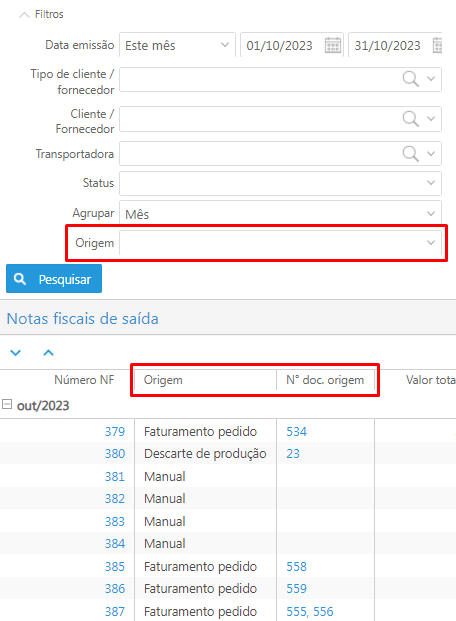Open the Agrupar dropdown showing Mês
Screen dimensions: 456x621
280,214
